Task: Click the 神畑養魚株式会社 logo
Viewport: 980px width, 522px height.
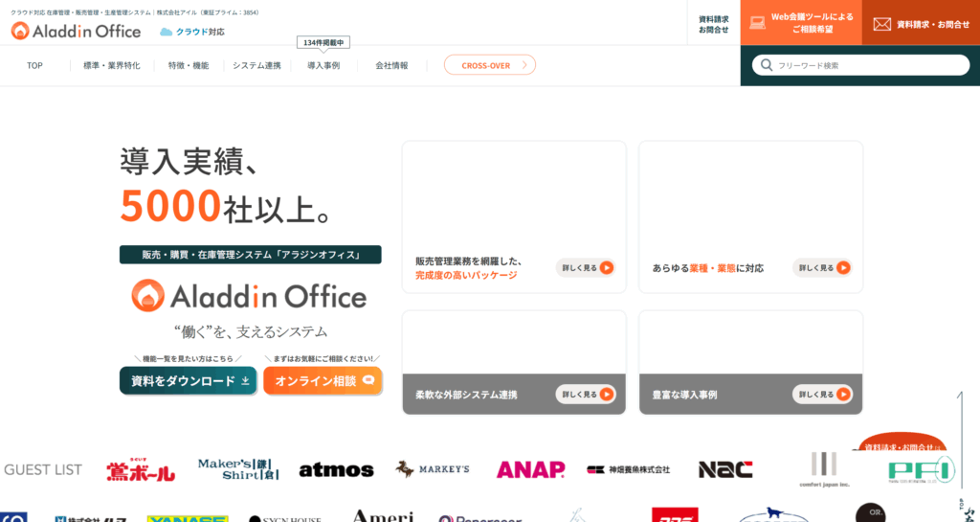Action: [x=628, y=469]
